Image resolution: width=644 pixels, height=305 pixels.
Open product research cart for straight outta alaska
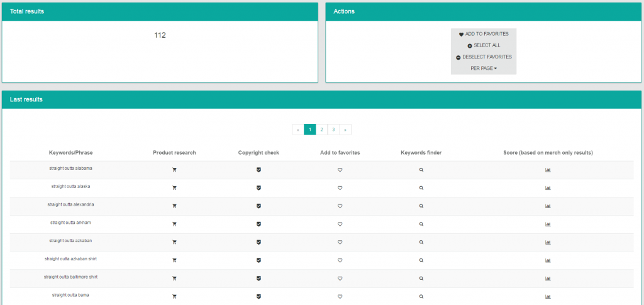tap(174, 188)
